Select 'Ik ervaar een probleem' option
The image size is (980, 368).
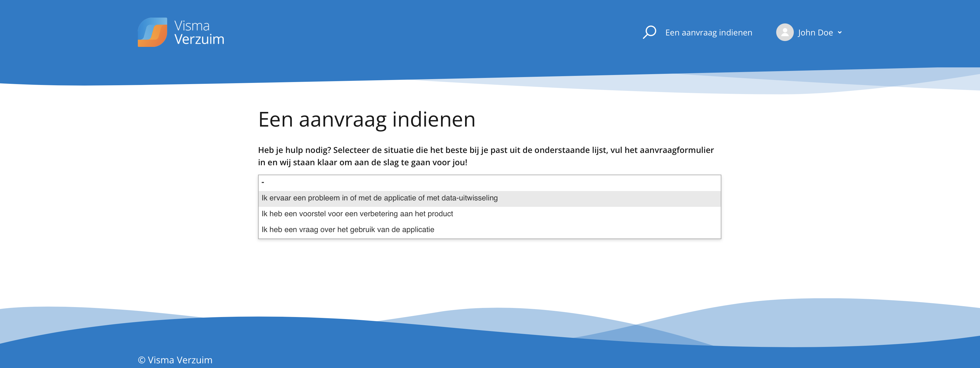click(x=489, y=198)
